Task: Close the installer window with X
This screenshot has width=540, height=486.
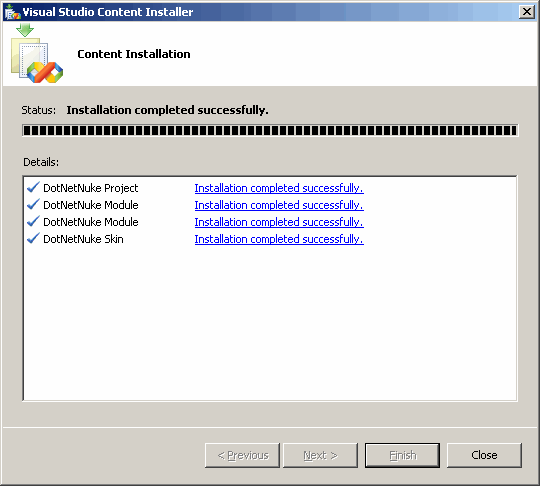Action: [x=527, y=12]
